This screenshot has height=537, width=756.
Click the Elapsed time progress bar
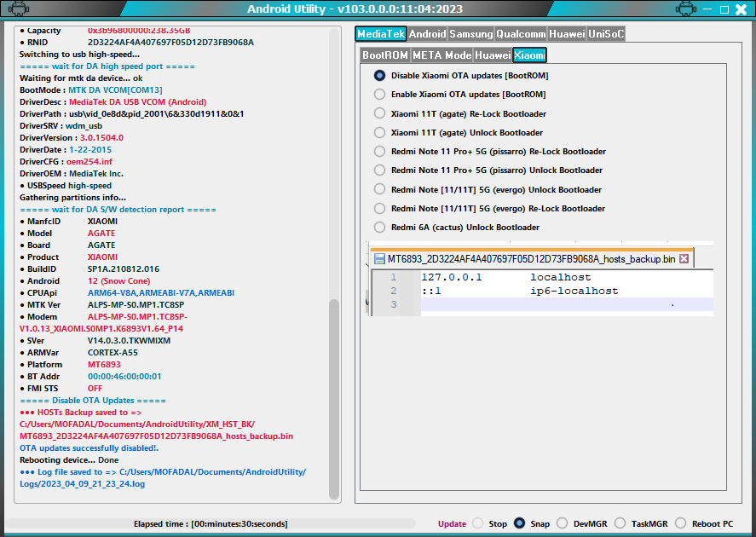[x=211, y=524]
